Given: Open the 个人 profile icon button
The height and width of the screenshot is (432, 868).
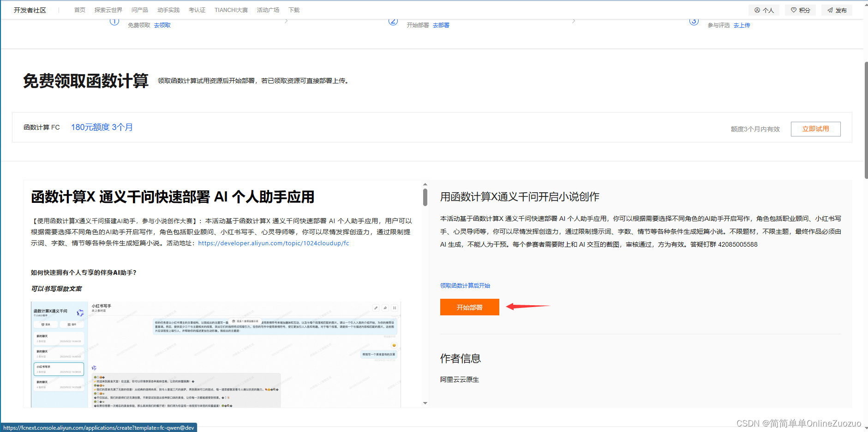Looking at the screenshot, I should coord(764,10).
